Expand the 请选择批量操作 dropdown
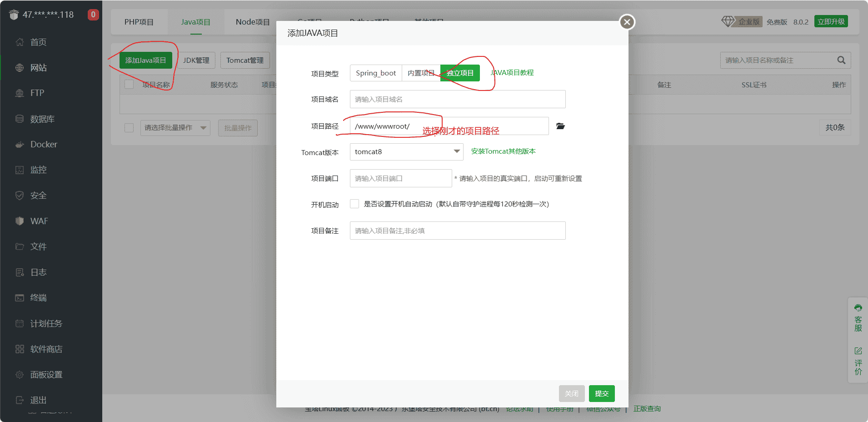This screenshot has width=868, height=422. tap(175, 128)
